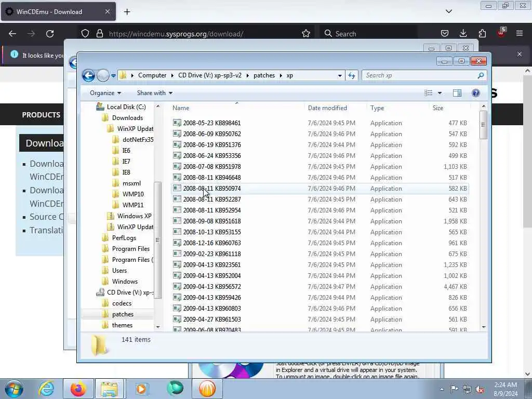Viewport: 532px width, 399px height.
Task: Open the Share with menu
Action: click(155, 93)
